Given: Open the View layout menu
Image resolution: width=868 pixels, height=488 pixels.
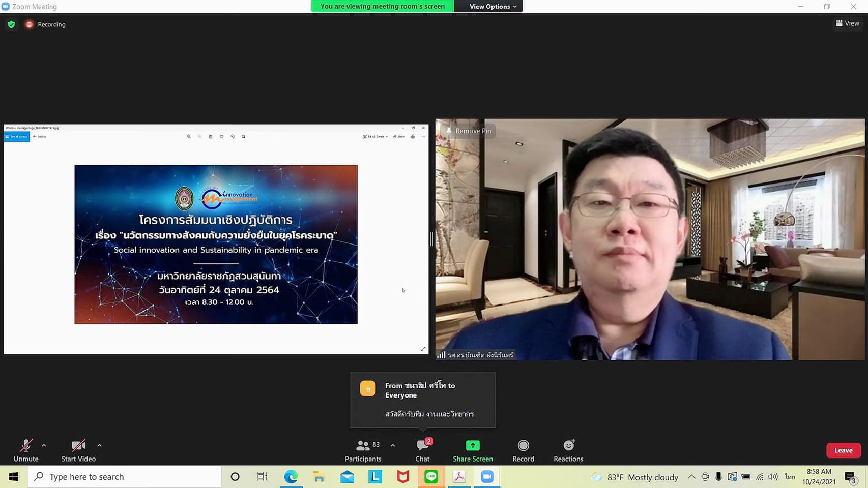Looking at the screenshot, I should click(847, 23).
